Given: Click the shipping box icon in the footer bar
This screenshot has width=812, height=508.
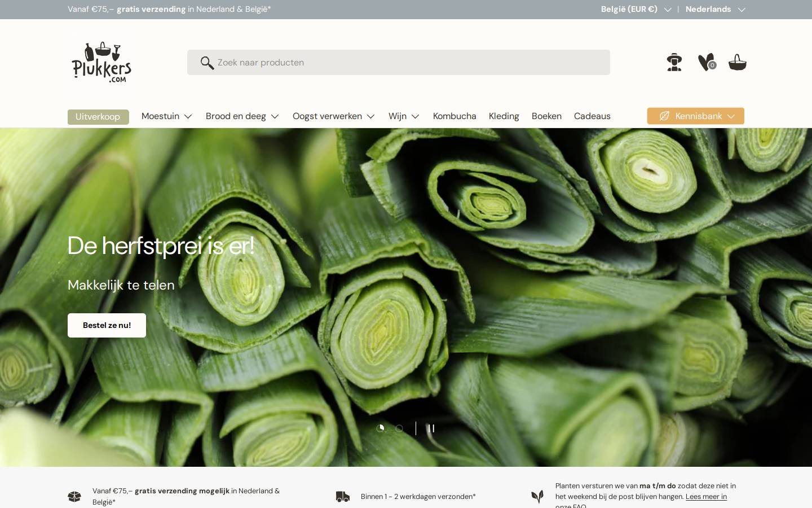Looking at the screenshot, I should tap(74, 497).
